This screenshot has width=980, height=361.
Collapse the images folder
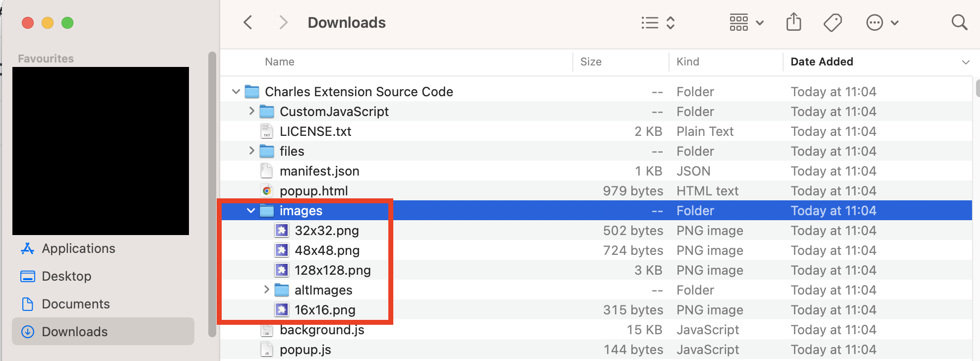[x=251, y=211]
